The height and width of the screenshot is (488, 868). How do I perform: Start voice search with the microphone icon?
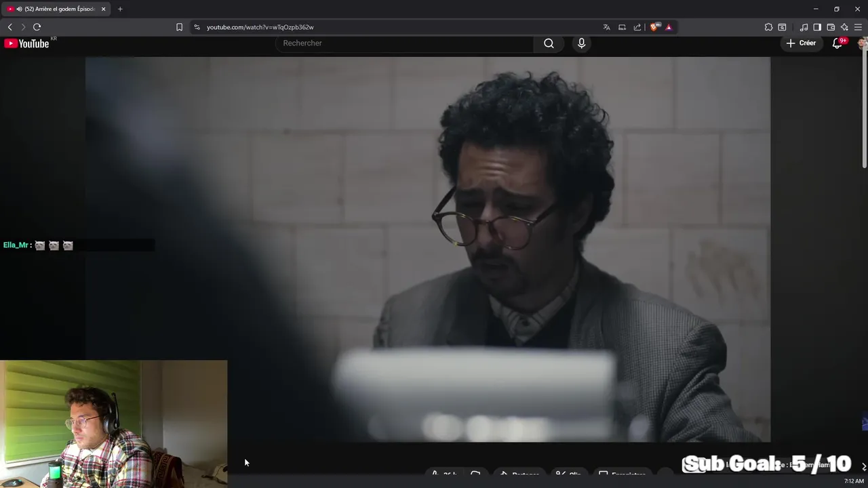(581, 43)
